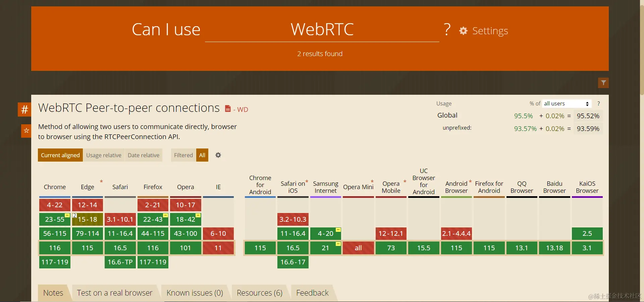Click QQ Browser 13.1 cell
Screen dimensions: 644x302
coord(522,248)
